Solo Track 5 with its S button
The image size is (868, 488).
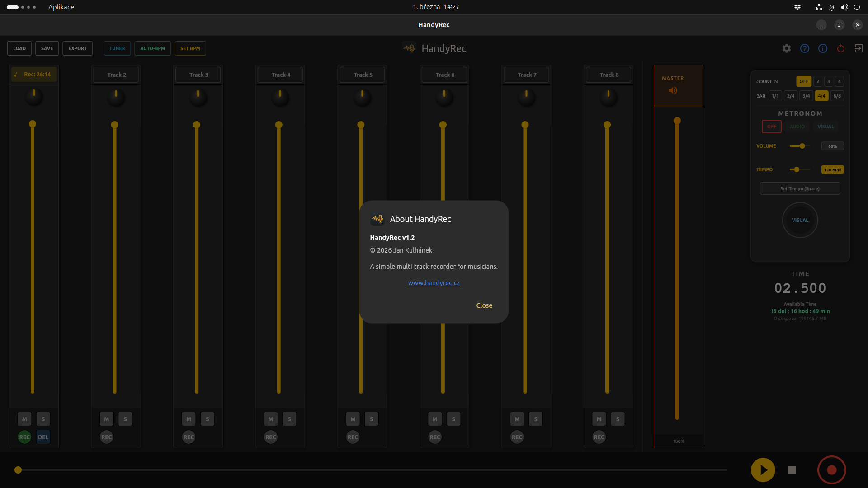click(x=371, y=419)
